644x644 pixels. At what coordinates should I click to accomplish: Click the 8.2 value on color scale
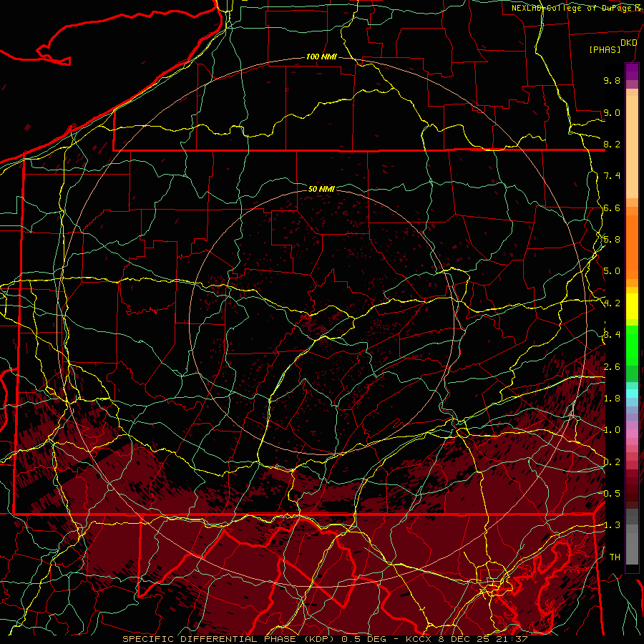(612, 144)
